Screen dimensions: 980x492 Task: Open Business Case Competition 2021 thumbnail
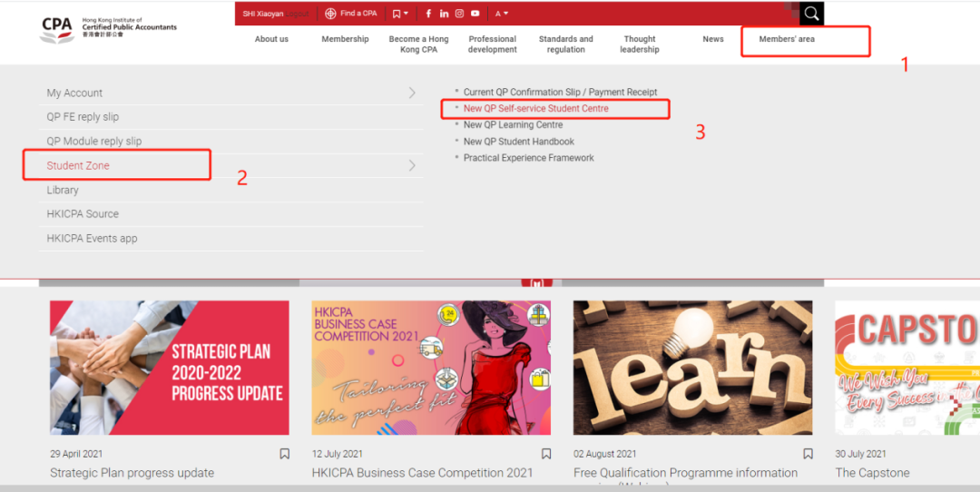tap(431, 368)
